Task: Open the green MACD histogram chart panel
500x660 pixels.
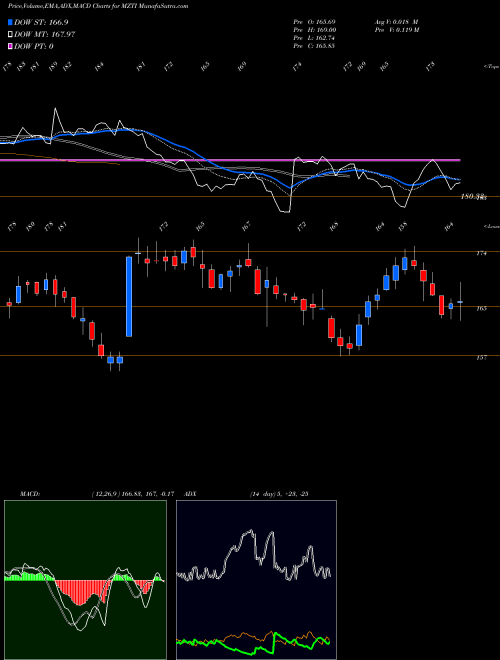Action: click(85, 580)
